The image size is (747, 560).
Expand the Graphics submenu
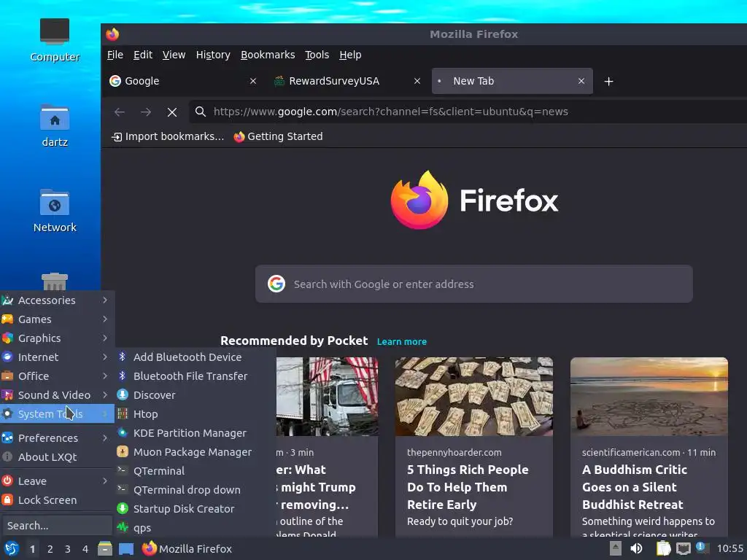pyautogui.click(x=57, y=338)
